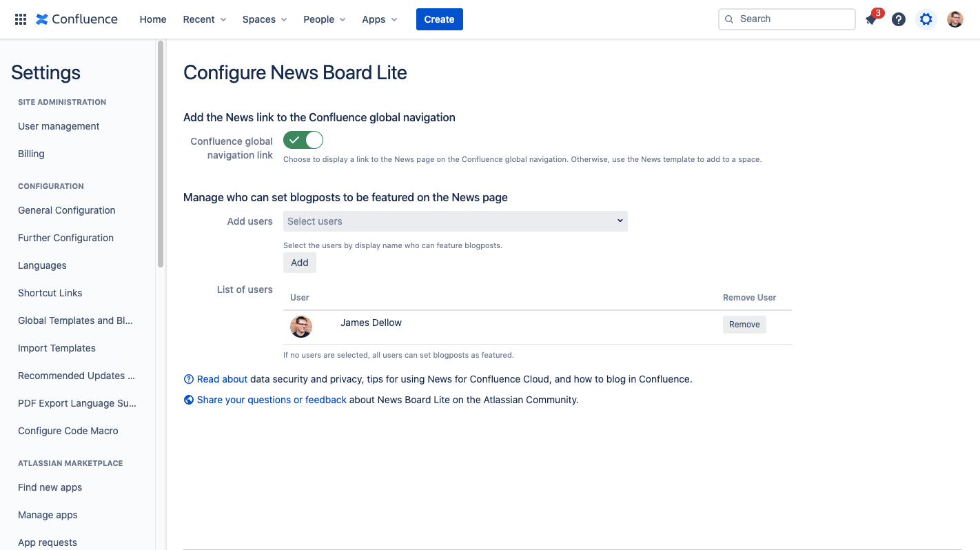Click the help icon beside Read about
The width and height of the screenshot is (980, 550).
tap(189, 379)
